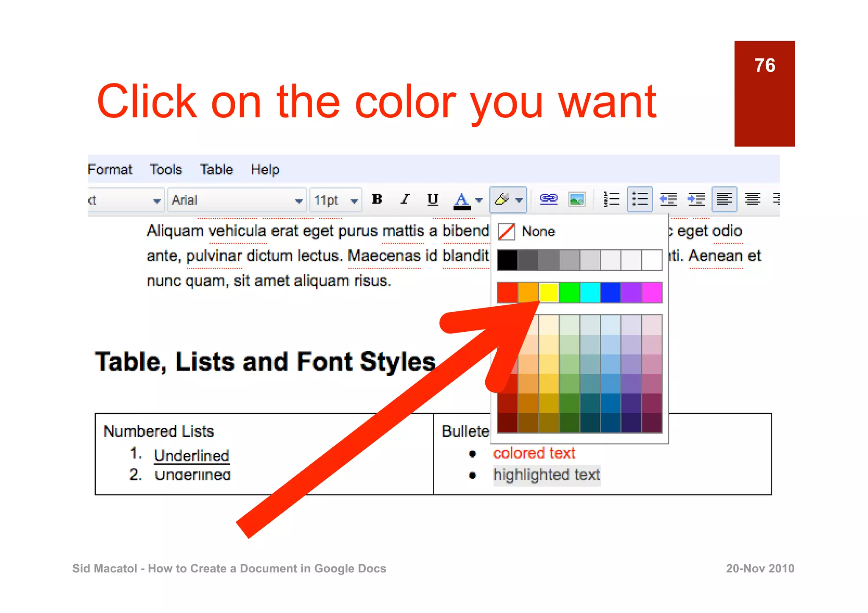868x613 pixels.
Task: Select the bright red swatch
Action: 507,293
